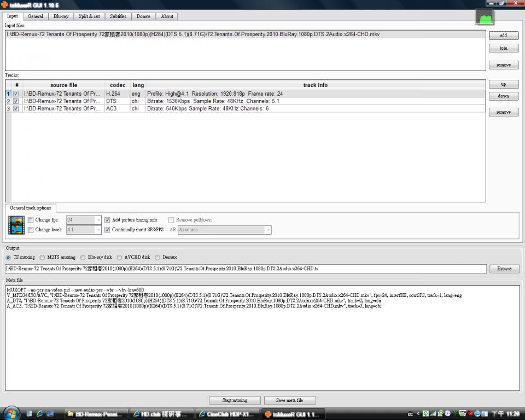
Task: Switch to the Blu-ray tab
Action: (x=61, y=16)
